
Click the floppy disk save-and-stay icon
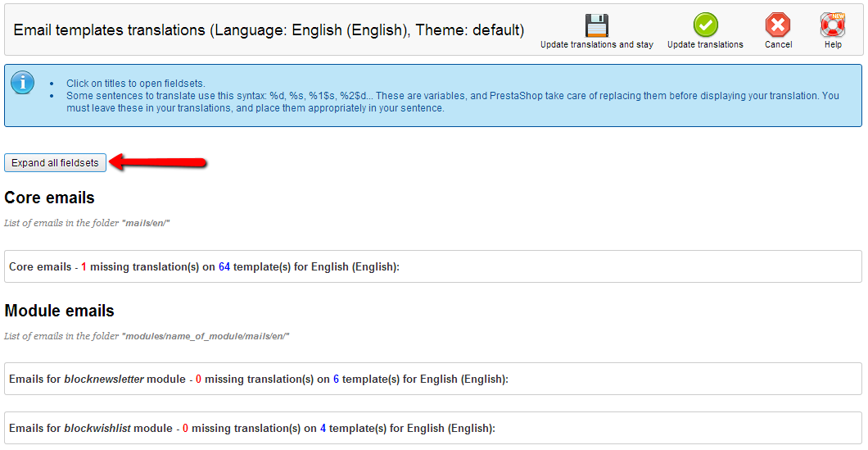pyautogui.click(x=596, y=25)
